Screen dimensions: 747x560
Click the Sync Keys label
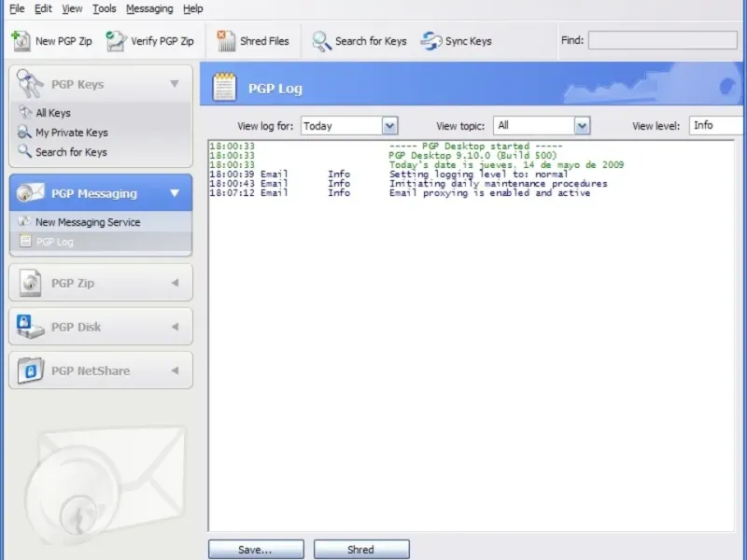[469, 41]
